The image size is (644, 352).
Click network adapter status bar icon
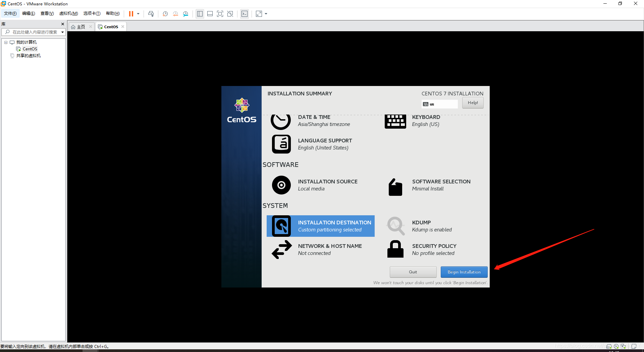tap(623, 346)
